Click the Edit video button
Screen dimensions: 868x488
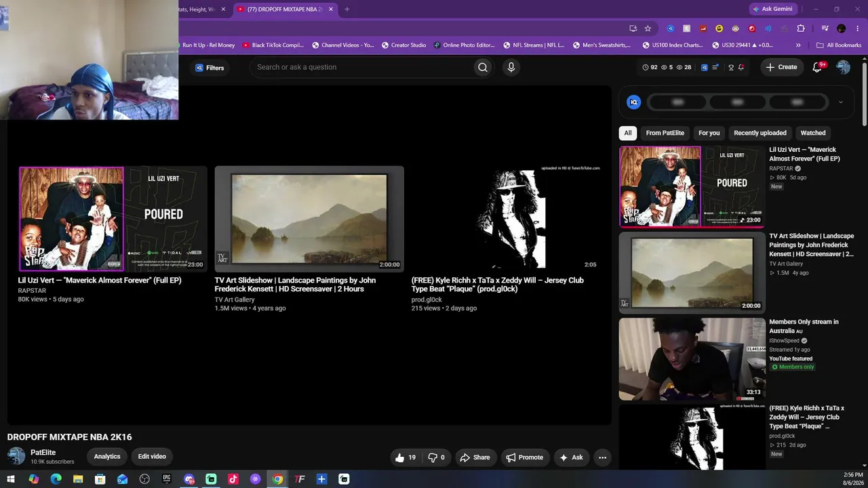coord(152,457)
